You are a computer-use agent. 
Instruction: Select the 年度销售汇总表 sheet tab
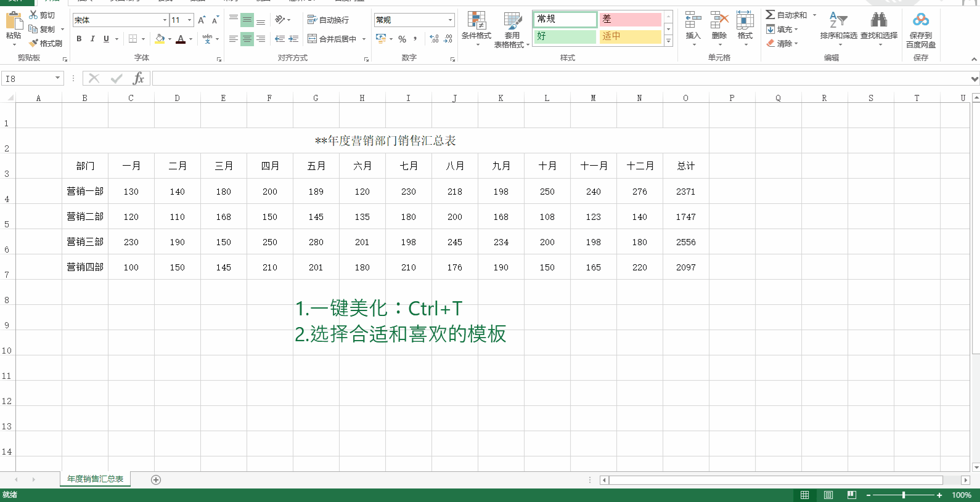[95, 479]
